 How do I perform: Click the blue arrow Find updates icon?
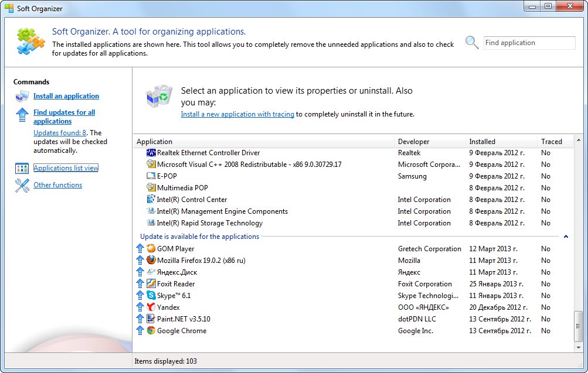(22, 115)
